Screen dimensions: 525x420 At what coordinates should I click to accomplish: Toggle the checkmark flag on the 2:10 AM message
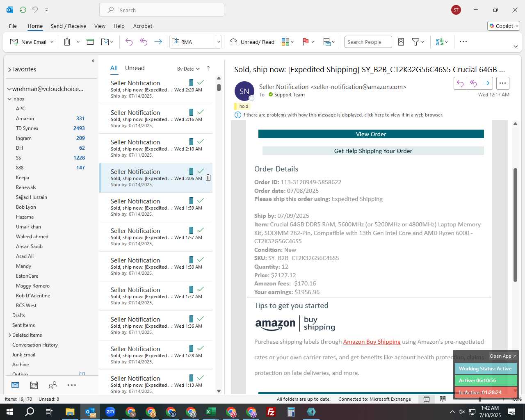click(201, 142)
